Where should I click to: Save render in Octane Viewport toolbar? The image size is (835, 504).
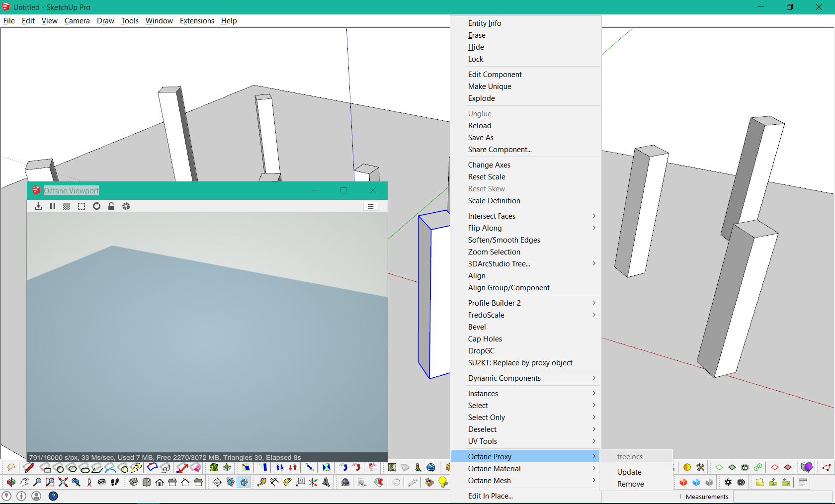pos(38,206)
